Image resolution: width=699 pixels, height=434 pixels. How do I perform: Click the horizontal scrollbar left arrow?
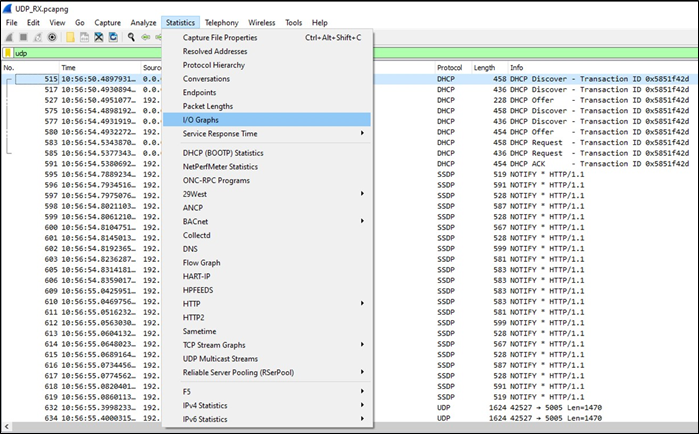click(x=6, y=426)
